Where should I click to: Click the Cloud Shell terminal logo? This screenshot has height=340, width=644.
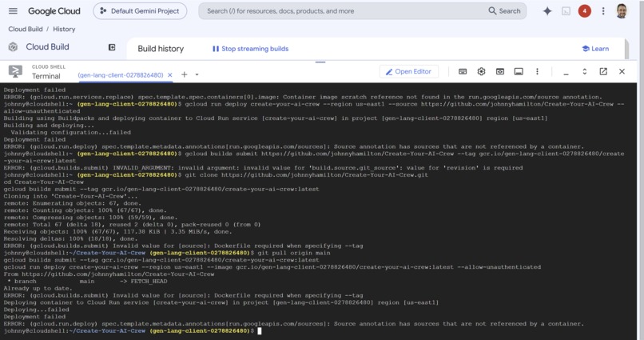pos(16,71)
